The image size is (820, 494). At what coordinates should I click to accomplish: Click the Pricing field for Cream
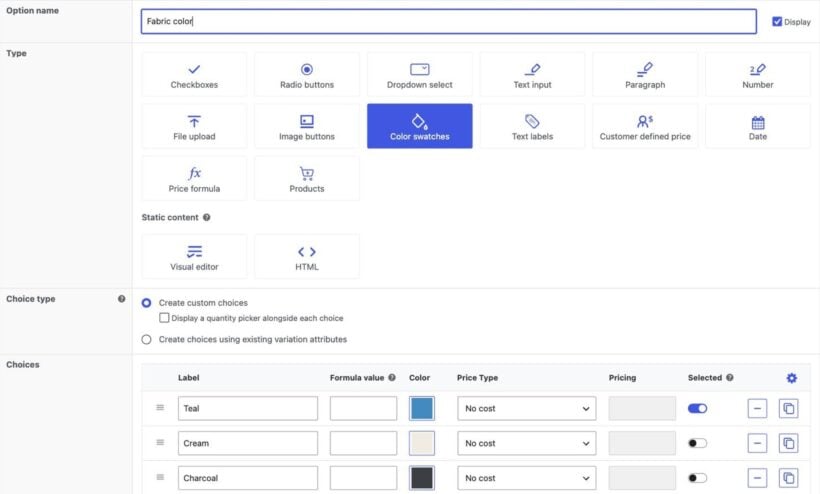tap(642, 443)
